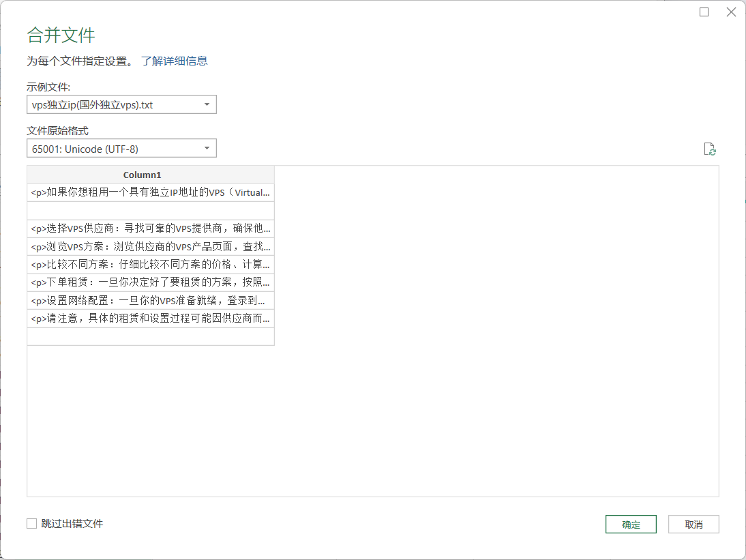Select the 请注意 preview row
The image size is (746, 560).
(151, 318)
